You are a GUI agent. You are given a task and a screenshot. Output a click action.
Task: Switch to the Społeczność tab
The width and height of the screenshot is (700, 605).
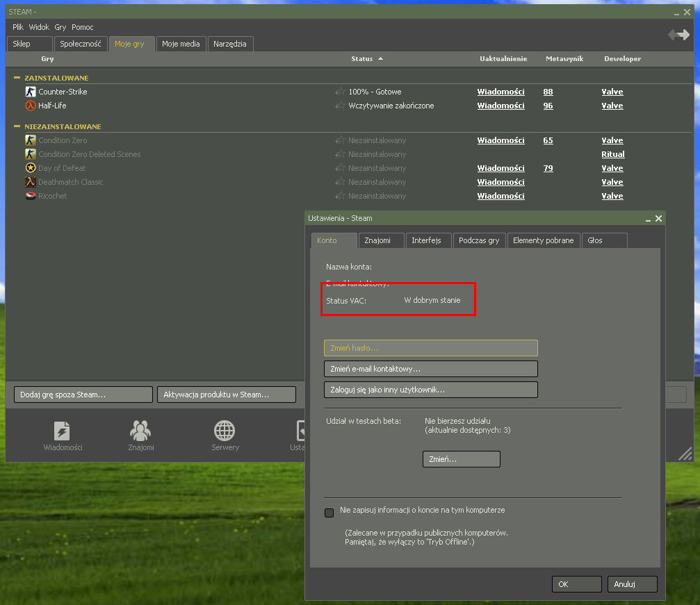pyautogui.click(x=81, y=44)
